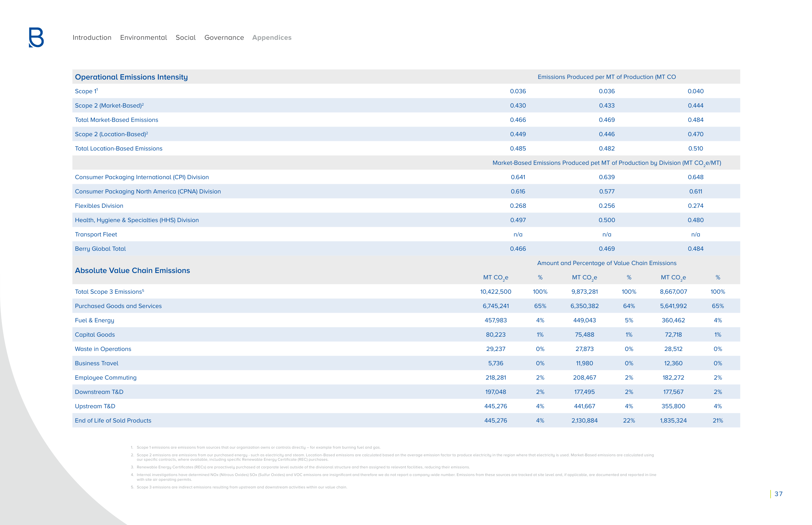Click value 8,667,007
Viewport: 812px width, 525px height.
(x=673, y=291)
